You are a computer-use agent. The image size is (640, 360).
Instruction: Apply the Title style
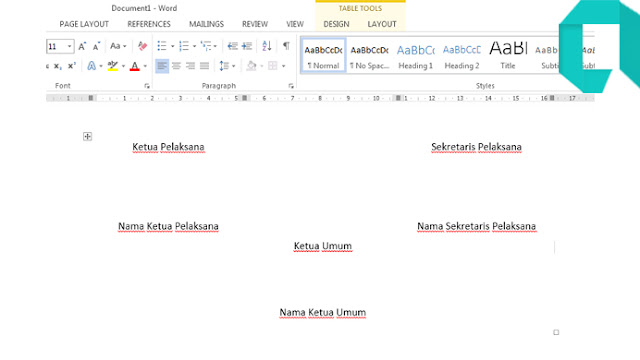pos(508,56)
